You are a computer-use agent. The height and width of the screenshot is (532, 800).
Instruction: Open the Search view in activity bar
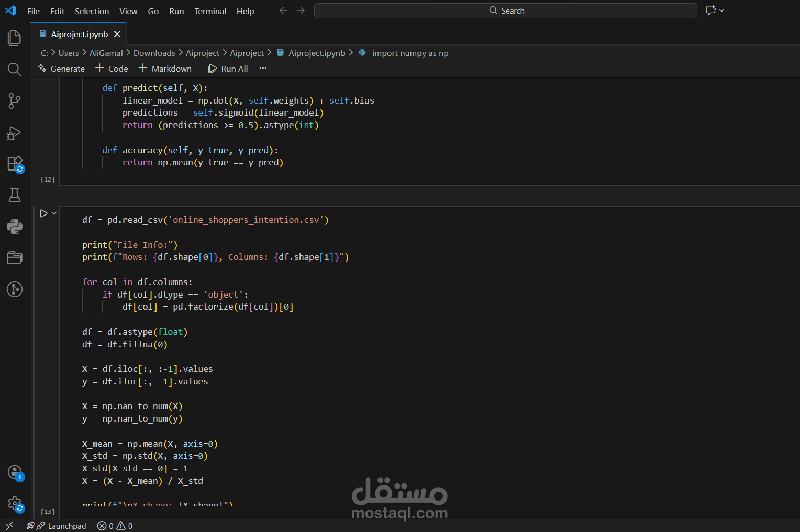15,70
